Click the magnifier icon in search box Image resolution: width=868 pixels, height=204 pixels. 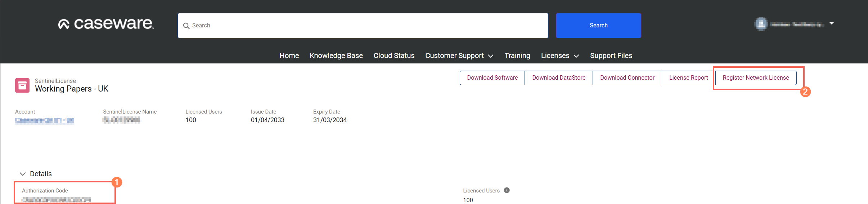tap(186, 26)
